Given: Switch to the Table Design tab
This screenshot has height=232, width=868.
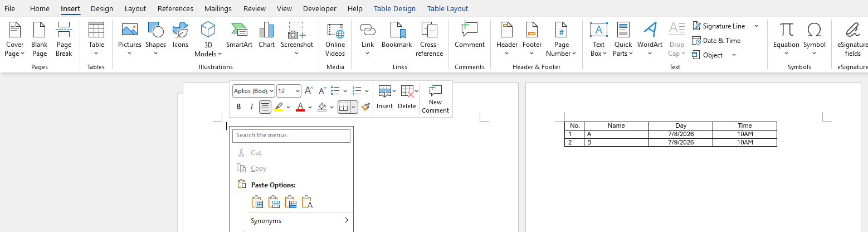Looking at the screenshot, I should click(394, 8).
